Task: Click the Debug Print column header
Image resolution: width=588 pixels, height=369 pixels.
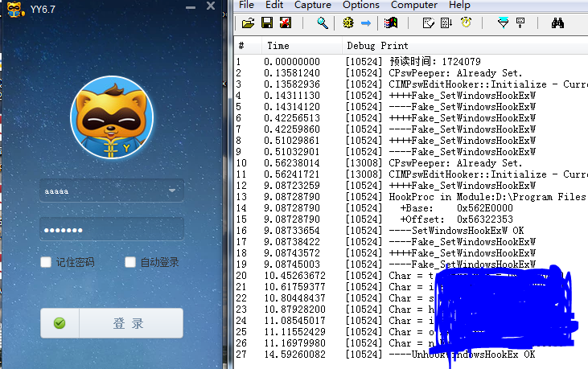Action: click(465, 46)
